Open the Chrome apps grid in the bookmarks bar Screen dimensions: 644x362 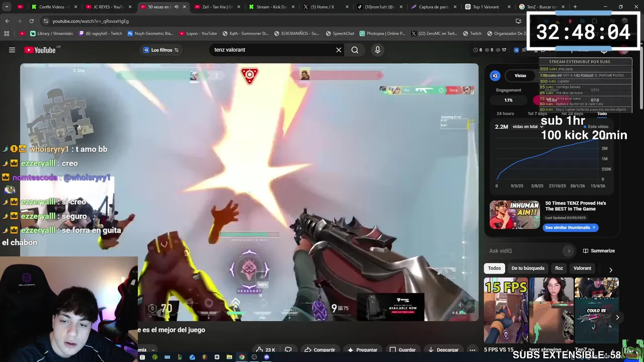coord(7,34)
